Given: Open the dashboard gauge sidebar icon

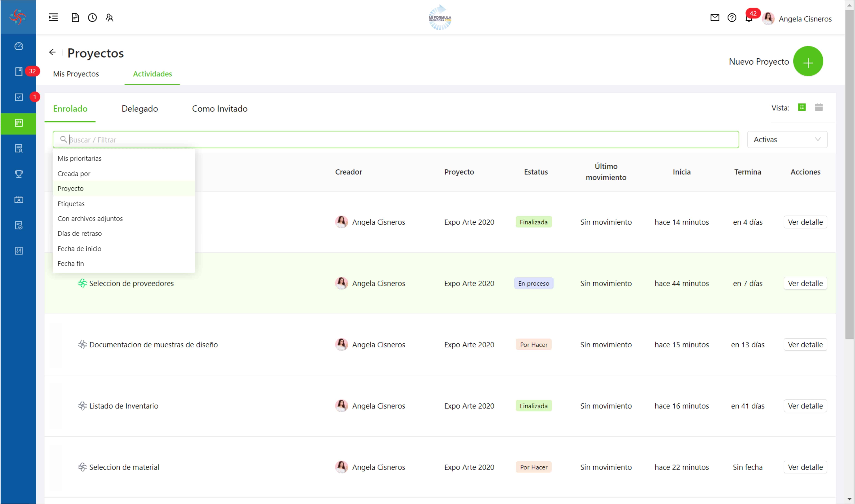Looking at the screenshot, I should 19,46.
